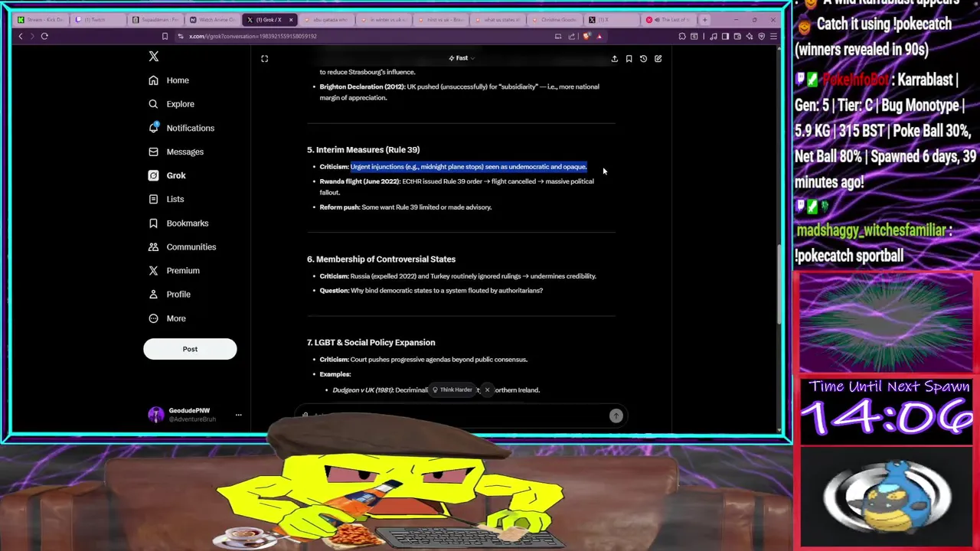Click the address bar share icon

pos(571,36)
